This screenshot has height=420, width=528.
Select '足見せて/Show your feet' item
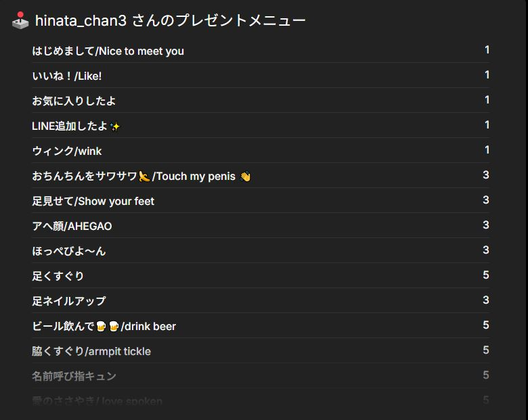click(x=93, y=202)
